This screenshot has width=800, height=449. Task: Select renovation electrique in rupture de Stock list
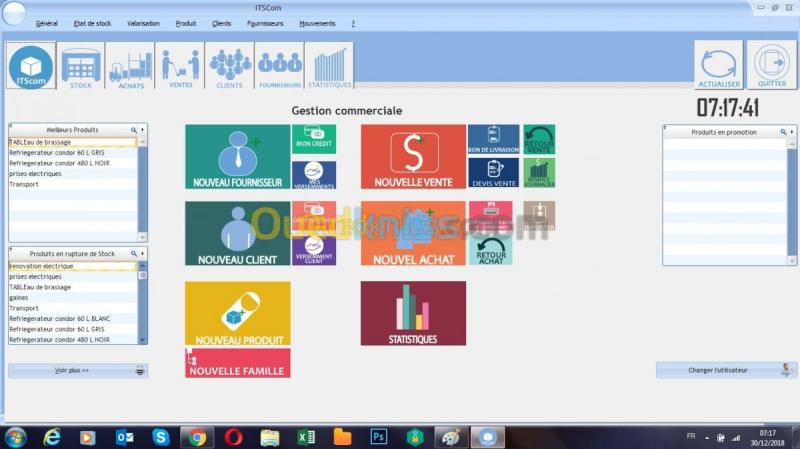[x=72, y=266]
